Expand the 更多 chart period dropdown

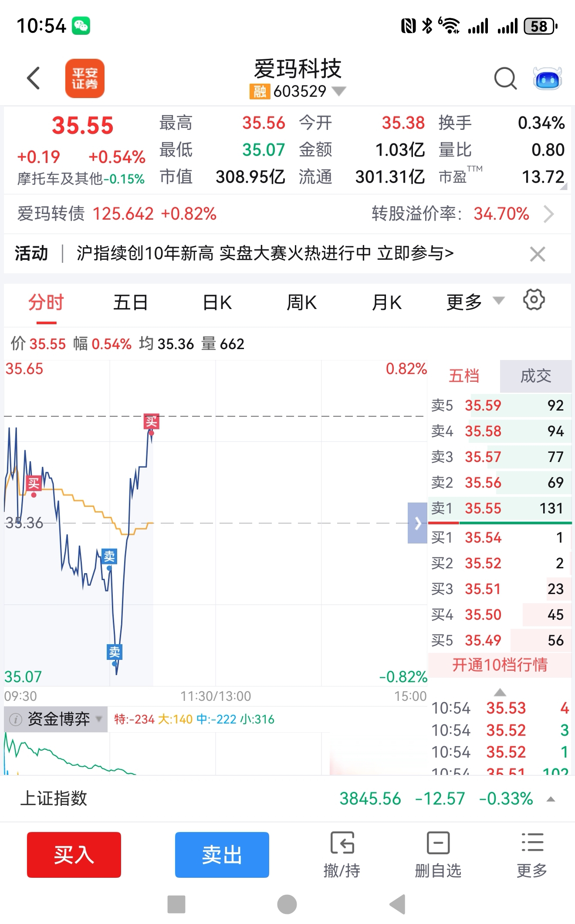tap(498, 300)
